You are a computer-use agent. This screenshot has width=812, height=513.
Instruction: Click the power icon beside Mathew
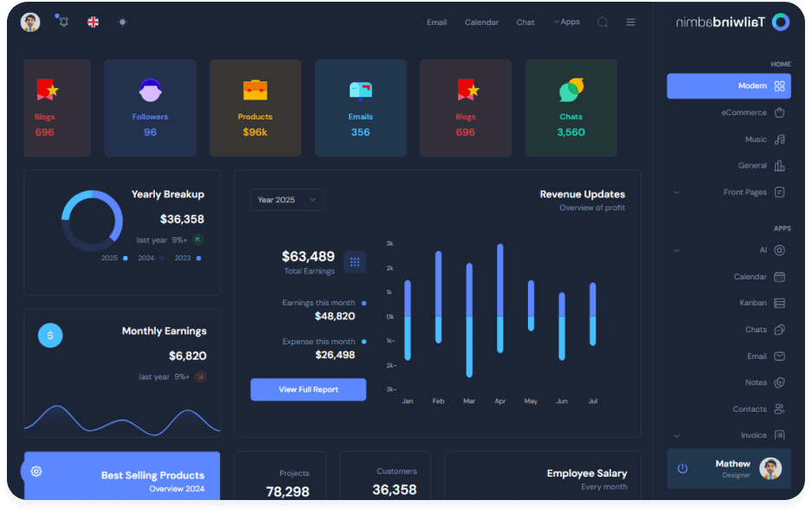point(682,468)
